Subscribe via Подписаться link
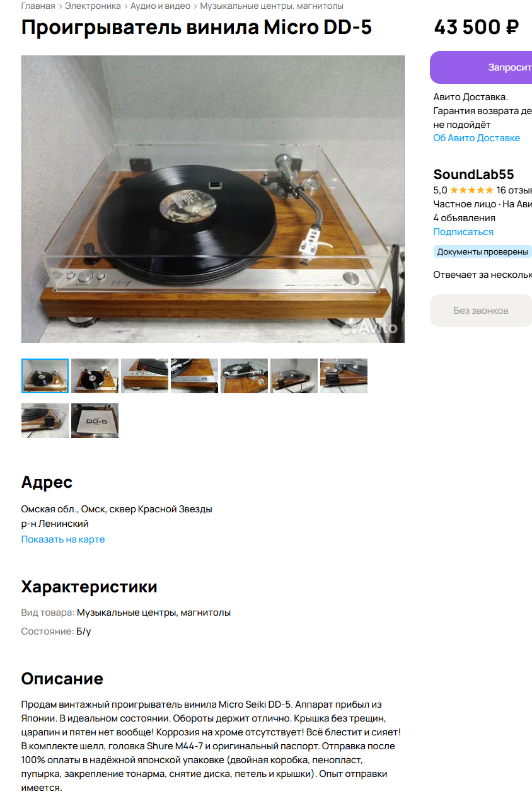 point(463,232)
